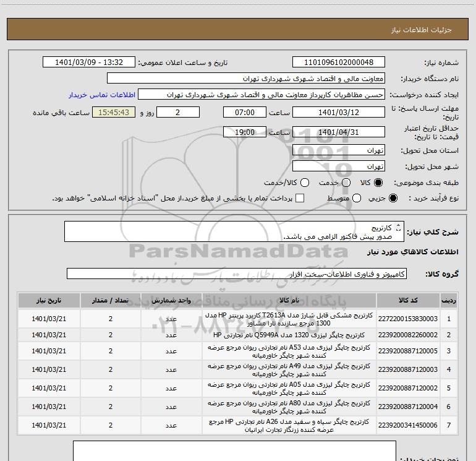
Task: Click the ردیف column header
Action: point(449,301)
